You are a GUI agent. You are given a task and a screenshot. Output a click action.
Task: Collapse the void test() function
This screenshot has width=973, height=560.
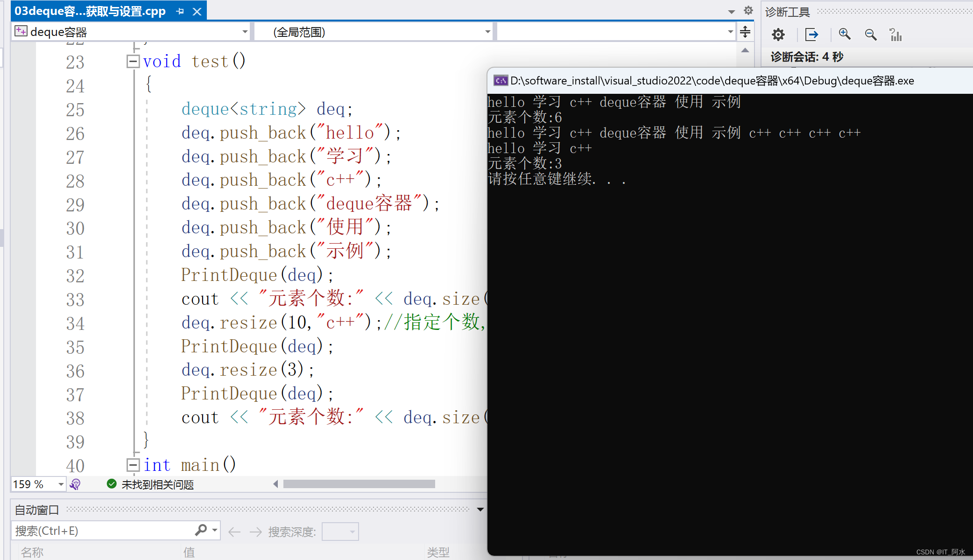point(133,61)
